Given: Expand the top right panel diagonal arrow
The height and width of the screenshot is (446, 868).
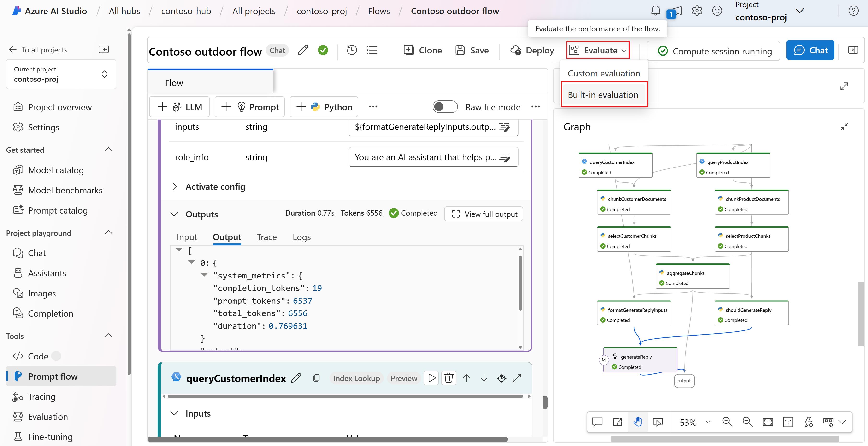Looking at the screenshot, I should pyautogui.click(x=844, y=87).
